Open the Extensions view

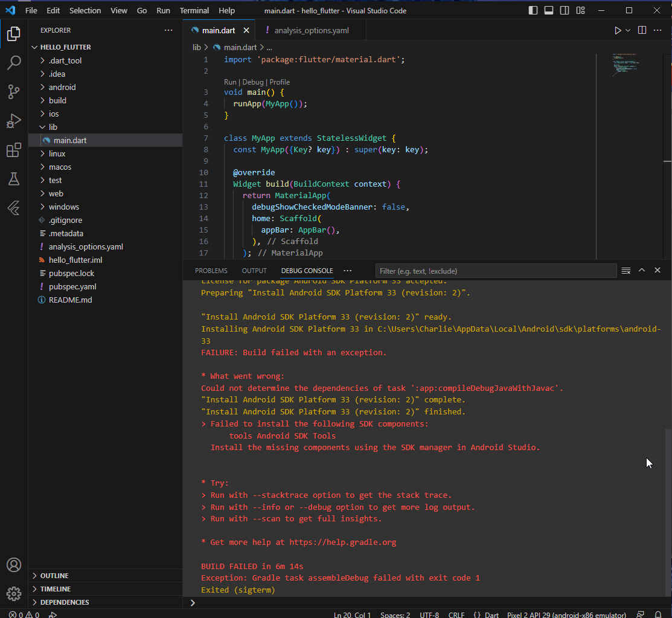point(14,150)
